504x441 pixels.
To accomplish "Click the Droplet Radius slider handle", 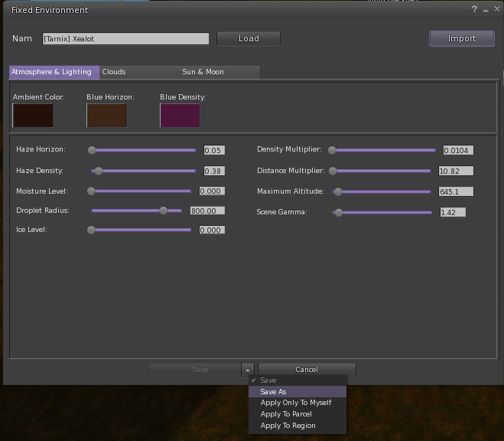I will click(163, 211).
